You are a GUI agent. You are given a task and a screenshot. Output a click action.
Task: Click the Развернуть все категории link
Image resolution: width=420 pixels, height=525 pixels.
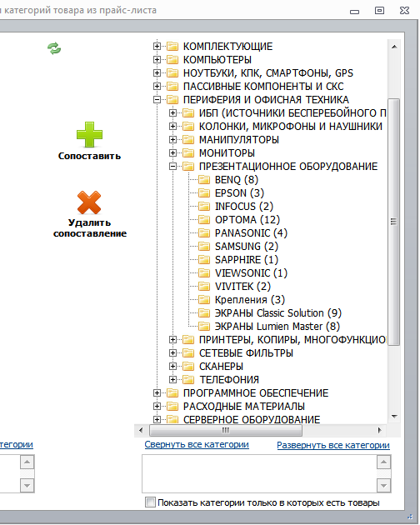[333, 445]
